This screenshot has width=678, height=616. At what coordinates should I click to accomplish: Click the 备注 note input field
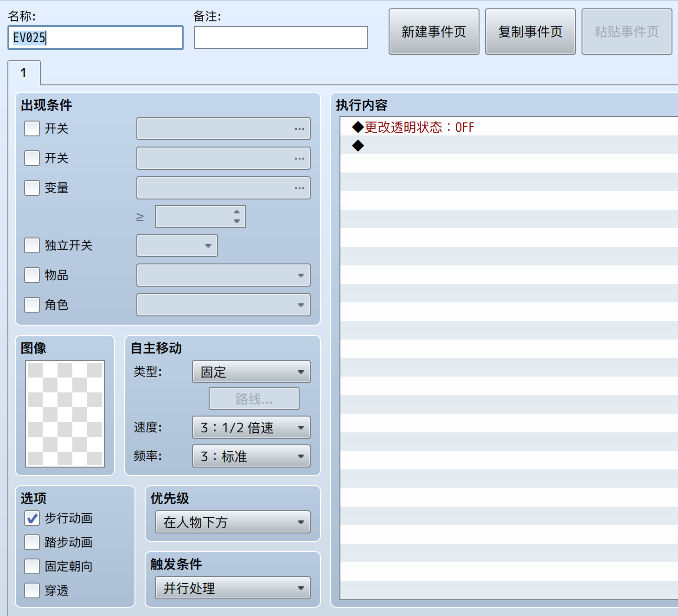click(x=281, y=38)
